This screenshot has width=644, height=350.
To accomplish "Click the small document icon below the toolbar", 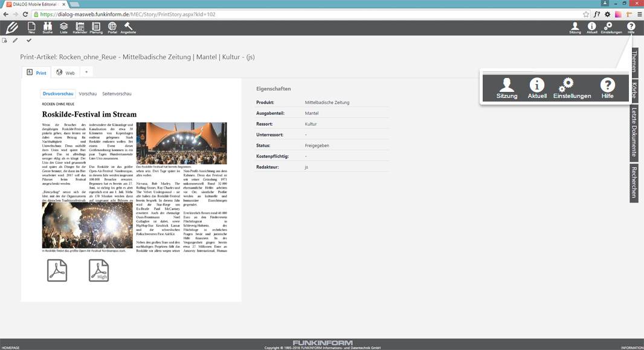I will click(4, 41).
